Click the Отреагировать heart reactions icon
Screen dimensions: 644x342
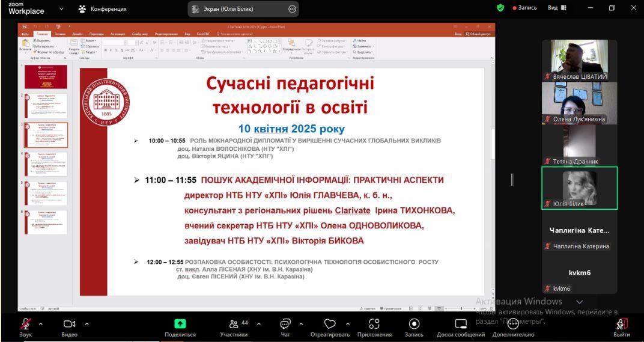click(x=330, y=323)
